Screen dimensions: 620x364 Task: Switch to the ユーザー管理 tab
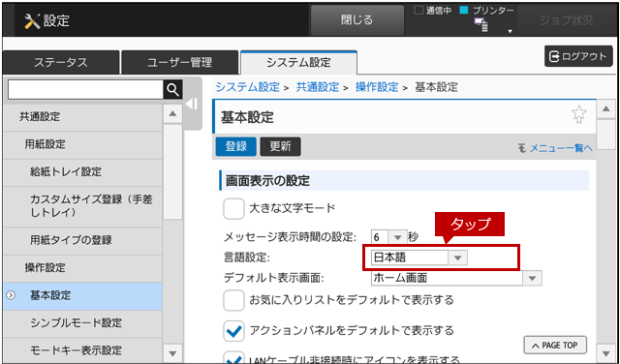coord(179,63)
